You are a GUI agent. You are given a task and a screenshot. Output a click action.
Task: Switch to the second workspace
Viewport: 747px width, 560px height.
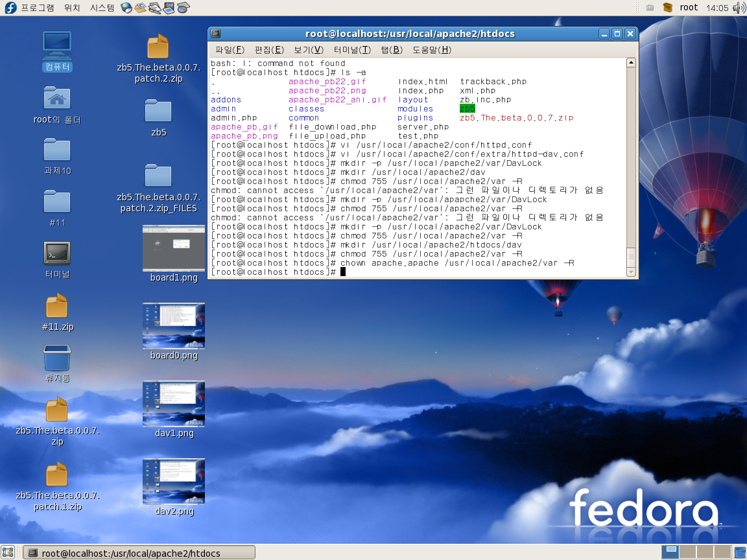pyautogui.click(x=687, y=552)
